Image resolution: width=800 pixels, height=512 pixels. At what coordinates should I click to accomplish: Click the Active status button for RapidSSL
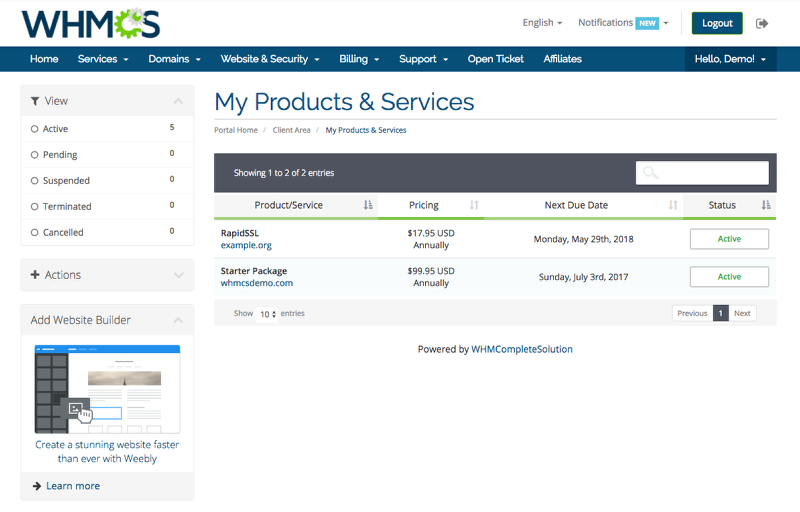point(729,239)
